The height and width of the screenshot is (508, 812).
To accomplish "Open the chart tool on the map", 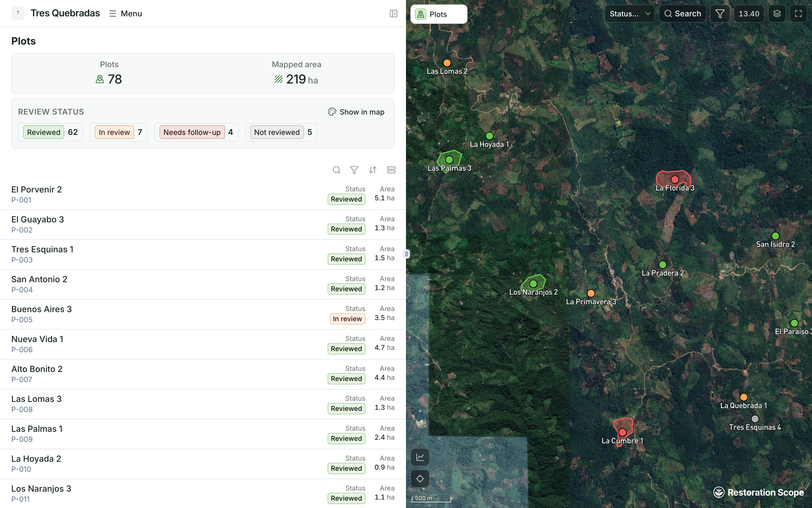I will coord(420,457).
